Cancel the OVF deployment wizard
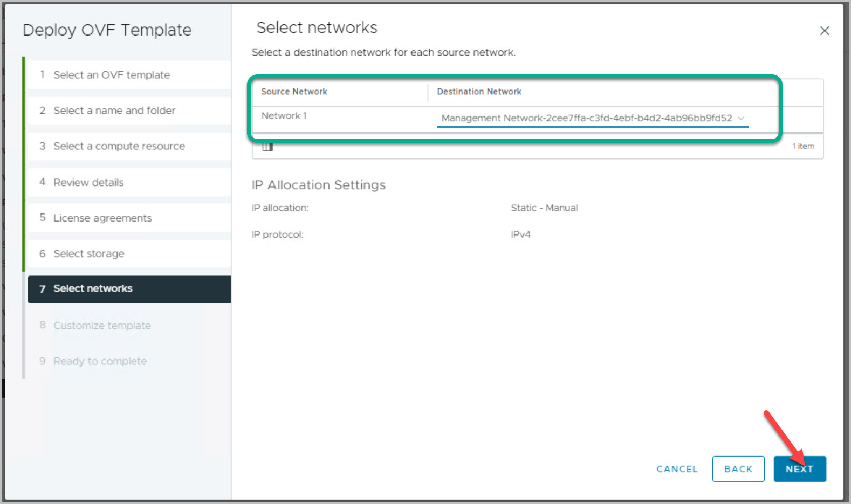The width and height of the screenshot is (851, 504). [677, 469]
